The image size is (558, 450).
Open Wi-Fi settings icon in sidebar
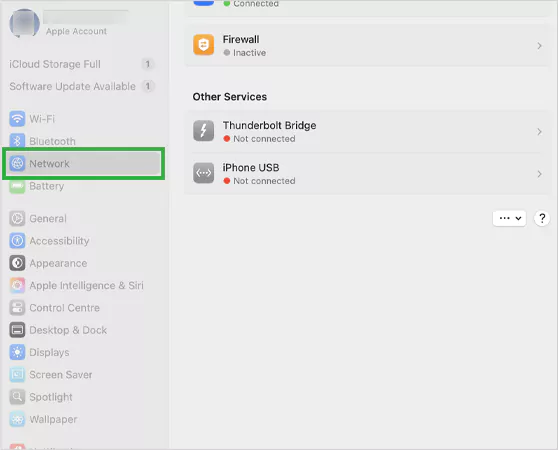coord(17,119)
